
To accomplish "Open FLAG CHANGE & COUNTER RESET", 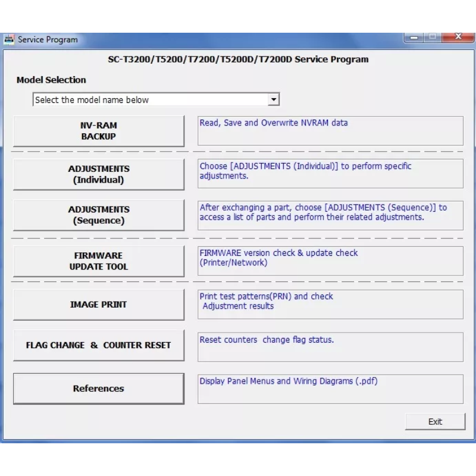I will [x=99, y=345].
